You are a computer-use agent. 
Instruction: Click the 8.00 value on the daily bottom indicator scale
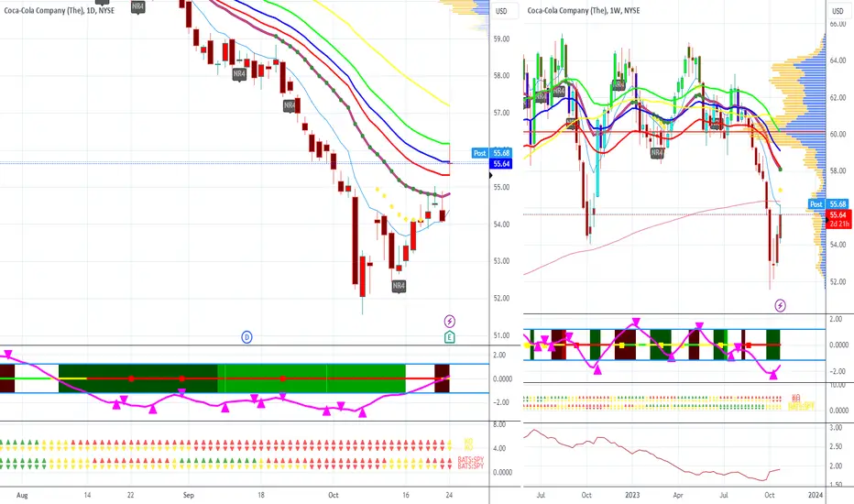pos(498,424)
